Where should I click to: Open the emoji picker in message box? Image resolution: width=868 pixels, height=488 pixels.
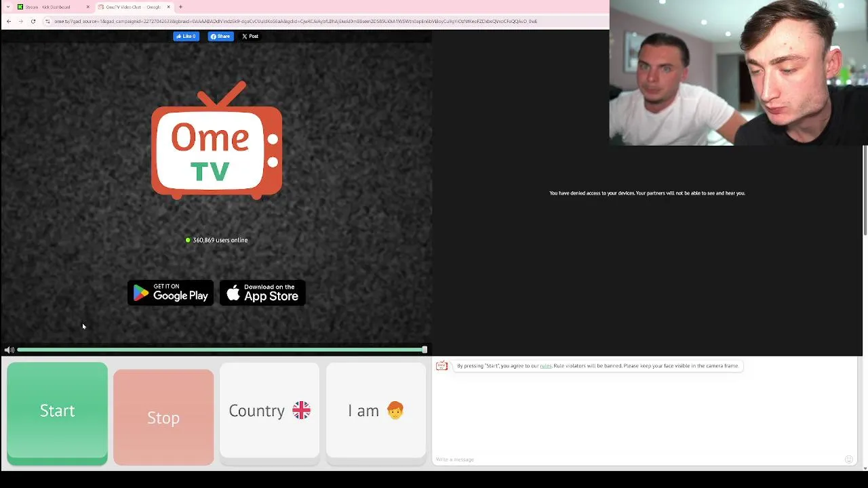848,460
